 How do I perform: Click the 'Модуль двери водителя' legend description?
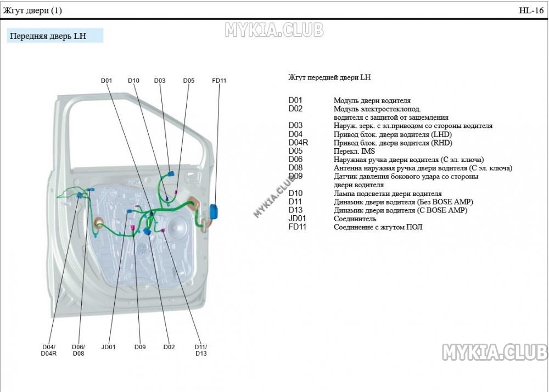tap(372, 100)
